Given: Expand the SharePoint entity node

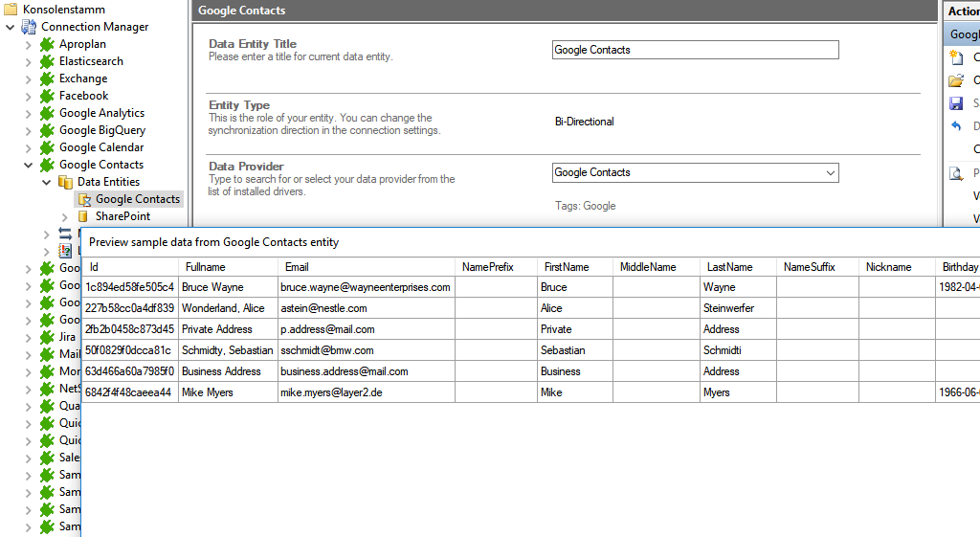Looking at the screenshot, I should (65, 216).
